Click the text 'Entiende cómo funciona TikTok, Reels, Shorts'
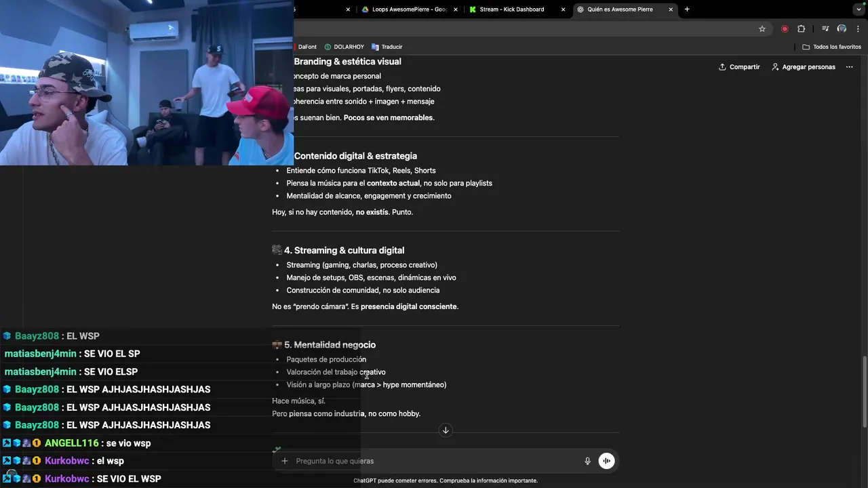Viewport: 868px width, 488px height. [x=361, y=171]
